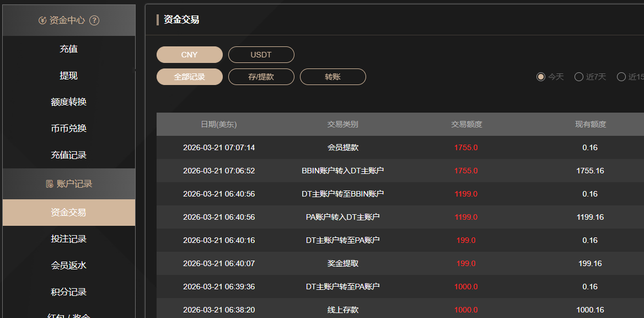Select 币币兑换 in the sidebar
Image resolution: width=644 pixels, height=318 pixels.
coord(68,128)
